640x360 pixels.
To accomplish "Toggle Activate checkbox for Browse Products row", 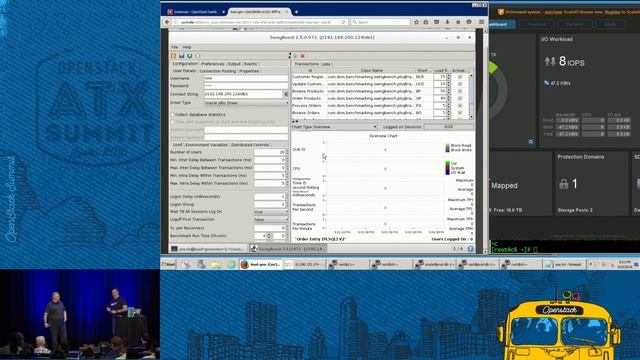I will tap(460, 91).
